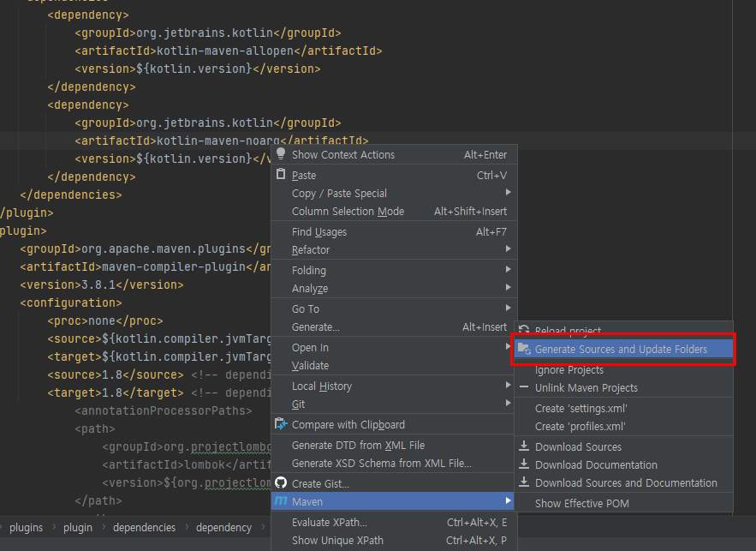Viewport: 756px width, 551px height.
Task: Click the Download Sources download icon
Action: (x=523, y=446)
